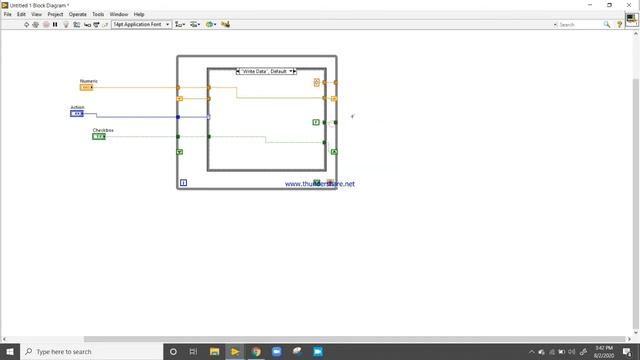Open the File menu
The width and height of the screenshot is (640, 360).
7,14
